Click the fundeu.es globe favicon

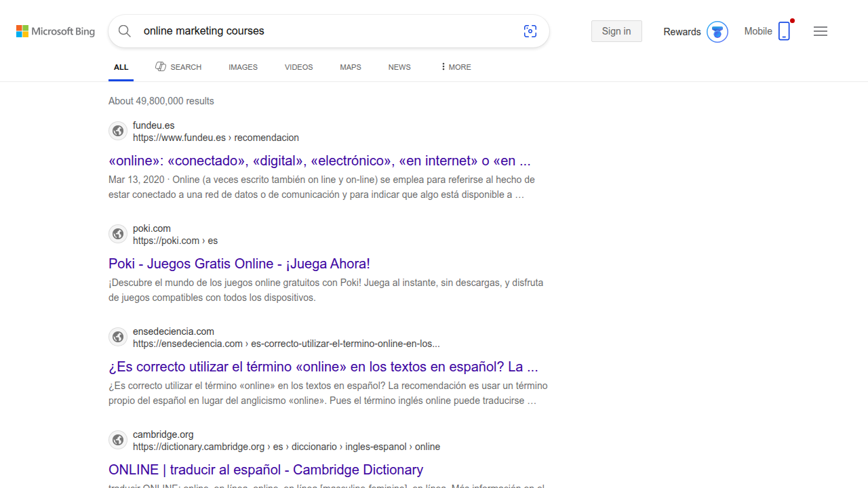tap(118, 131)
